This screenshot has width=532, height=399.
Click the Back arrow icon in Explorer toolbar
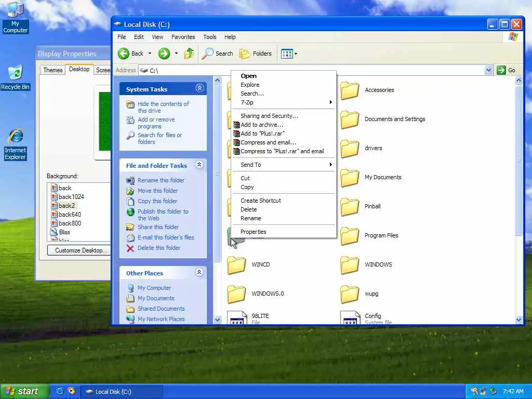pos(124,54)
